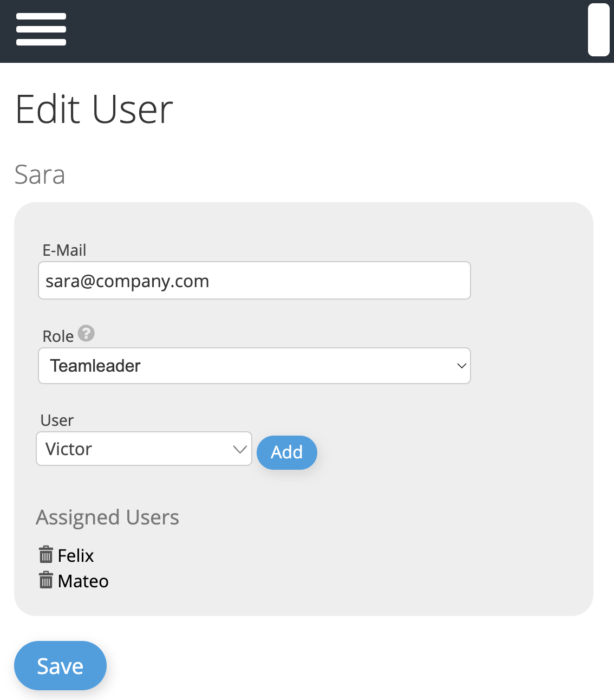Click the User field label
Screen dimensions: 614x700
[x=57, y=420]
